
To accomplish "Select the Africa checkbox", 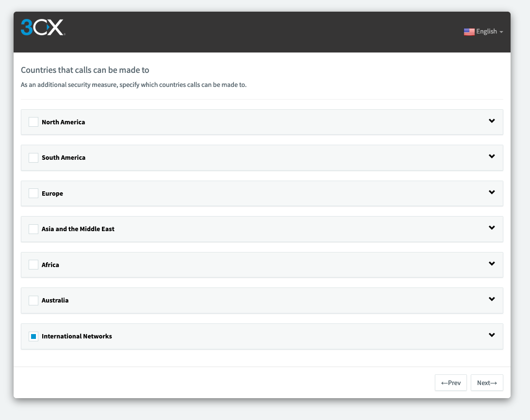I will click(33, 265).
